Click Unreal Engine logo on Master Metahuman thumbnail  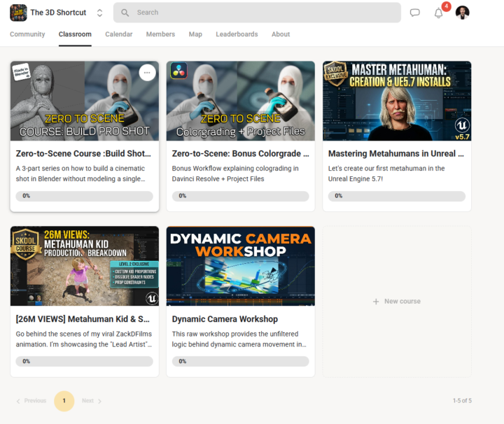pos(462,125)
